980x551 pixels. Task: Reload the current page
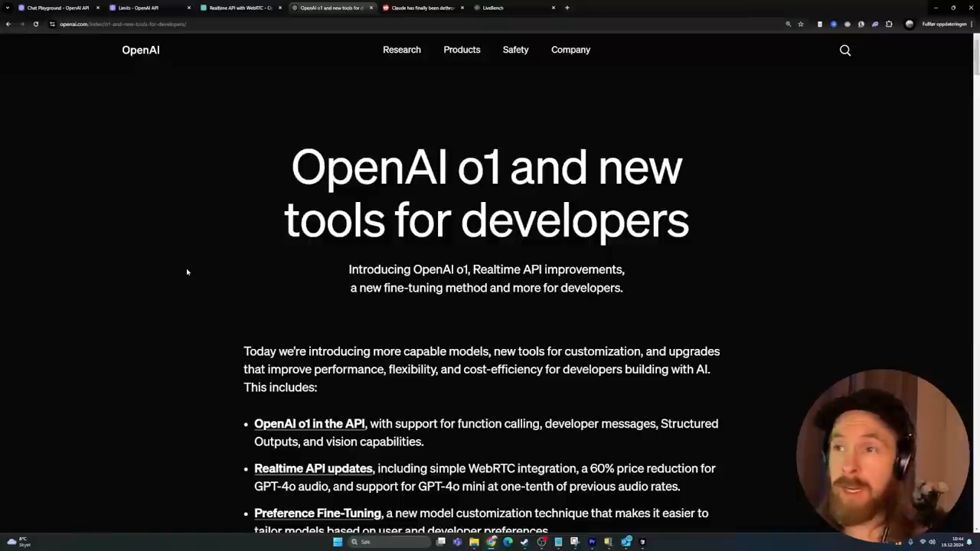tap(36, 24)
